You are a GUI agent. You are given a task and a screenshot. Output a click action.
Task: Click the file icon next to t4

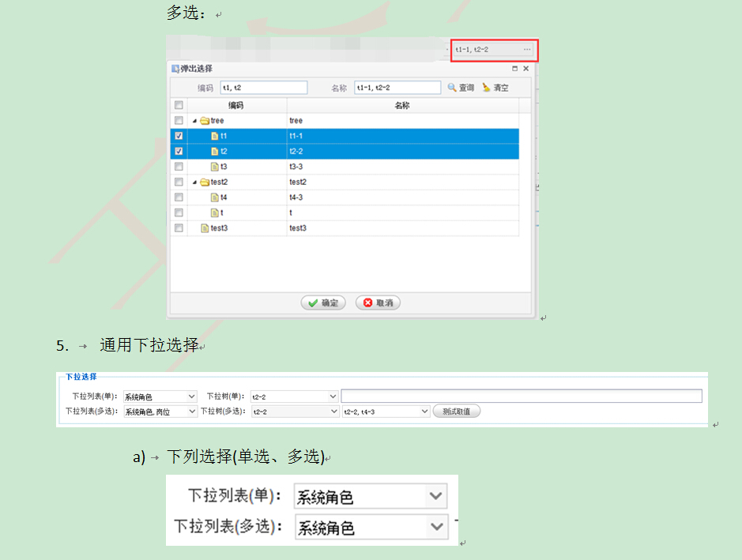pos(215,197)
